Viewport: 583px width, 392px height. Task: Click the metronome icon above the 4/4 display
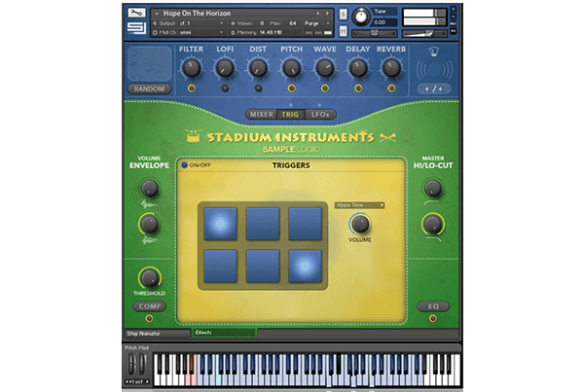point(434,53)
